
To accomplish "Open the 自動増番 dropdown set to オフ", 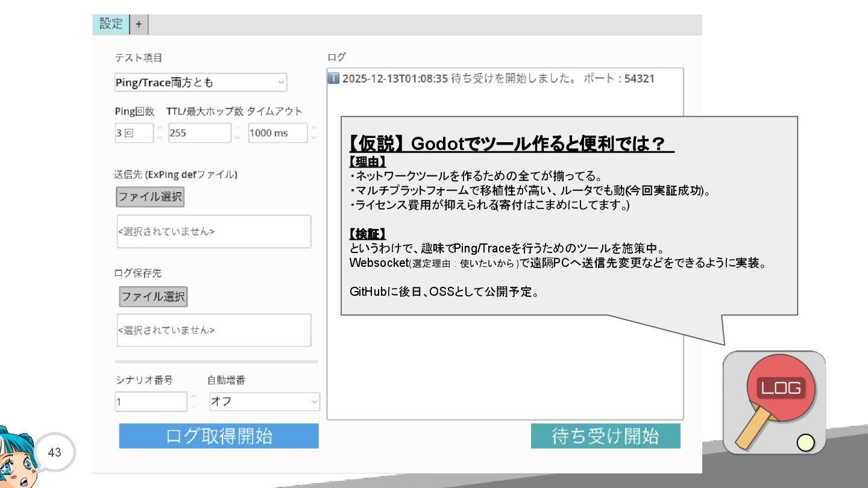I will 265,402.
